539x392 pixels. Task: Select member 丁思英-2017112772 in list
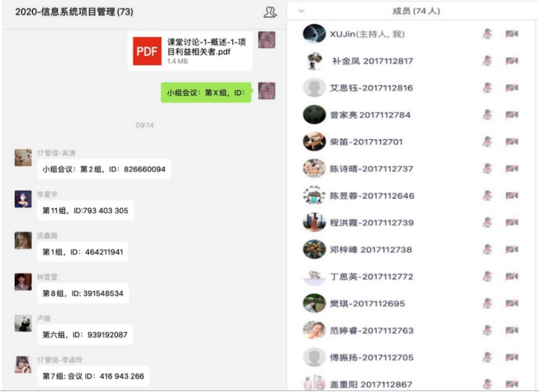(x=411, y=277)
